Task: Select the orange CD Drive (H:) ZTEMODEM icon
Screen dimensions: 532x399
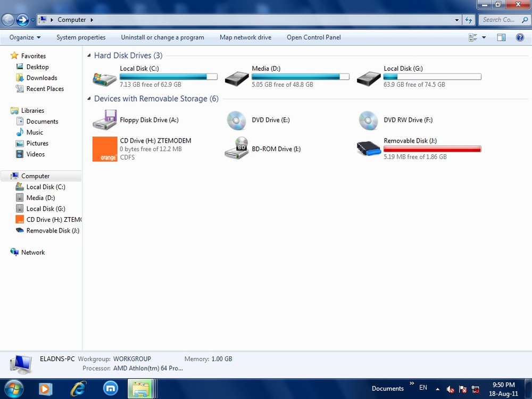Action: click(x=105, y=149)
